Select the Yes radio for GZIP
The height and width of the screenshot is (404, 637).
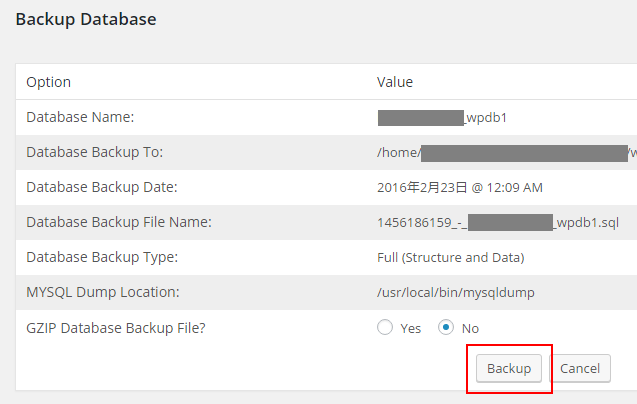tap(385, 328)
